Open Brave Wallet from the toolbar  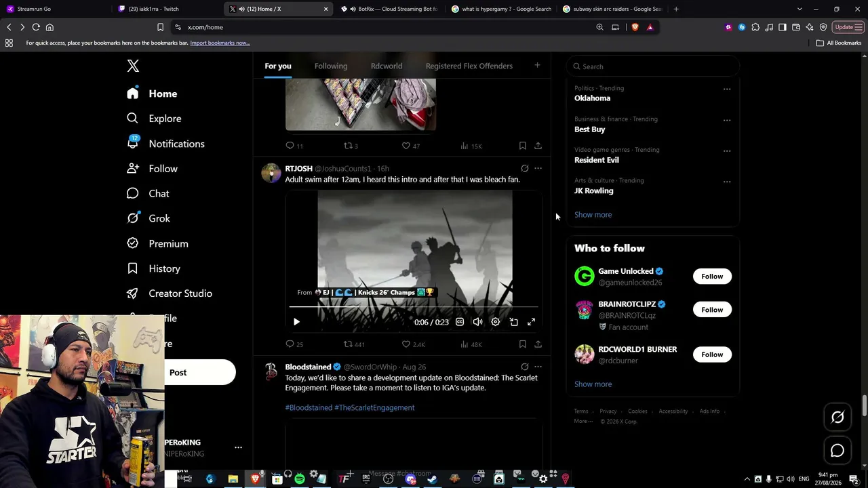[x=796, y=27]
